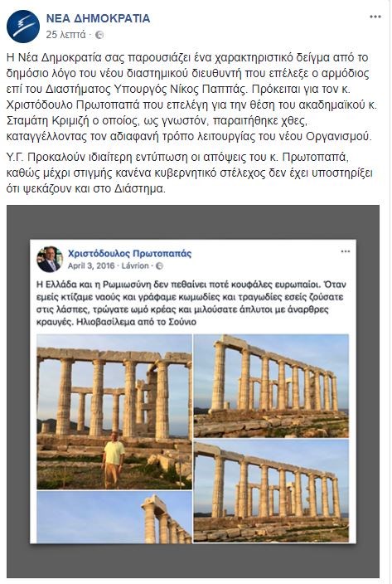The height and width of the screenshot is (584, 392).
Task: Click the 25 λεπτά timestamp
Action: pos(65,35)
